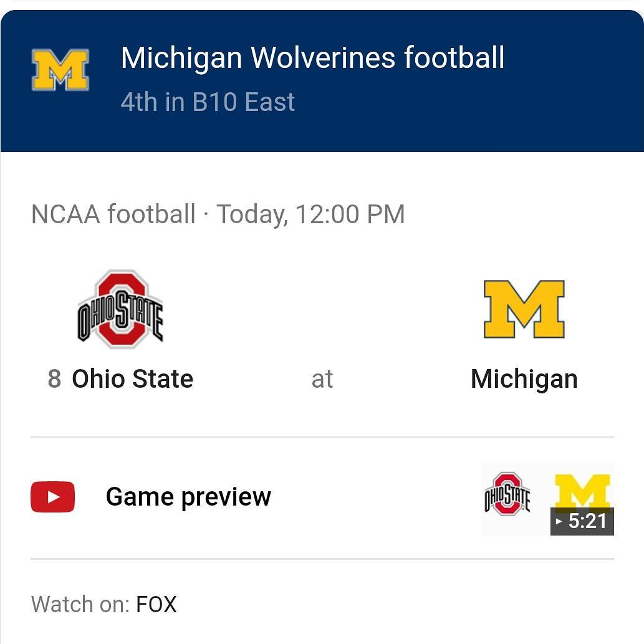Select the 4th in B10 East standing
This screenshot has height=644, width=644.
pos(208,102)
